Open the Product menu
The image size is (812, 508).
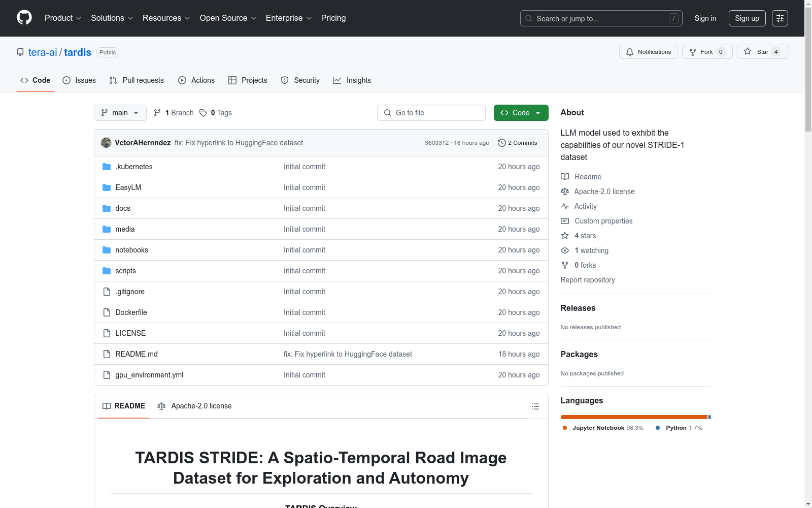[x=63, y=18]
